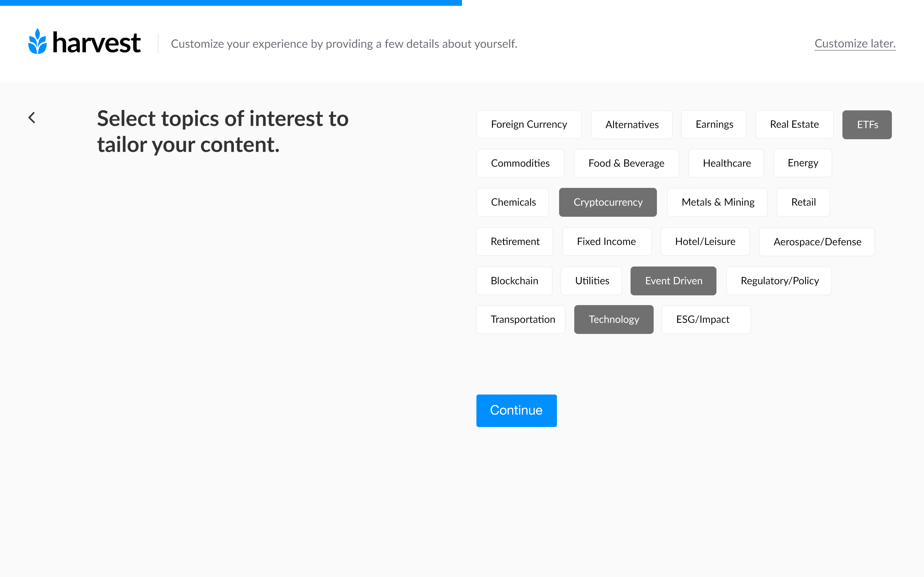924x577 pixels.
Task: Select the Technology topic tag
Action: pos(613,319)
